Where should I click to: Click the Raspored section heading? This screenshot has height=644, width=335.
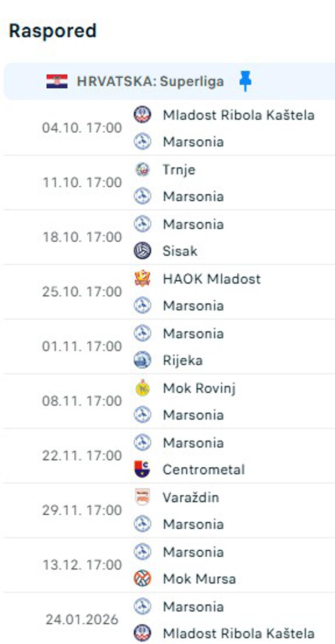53,31
